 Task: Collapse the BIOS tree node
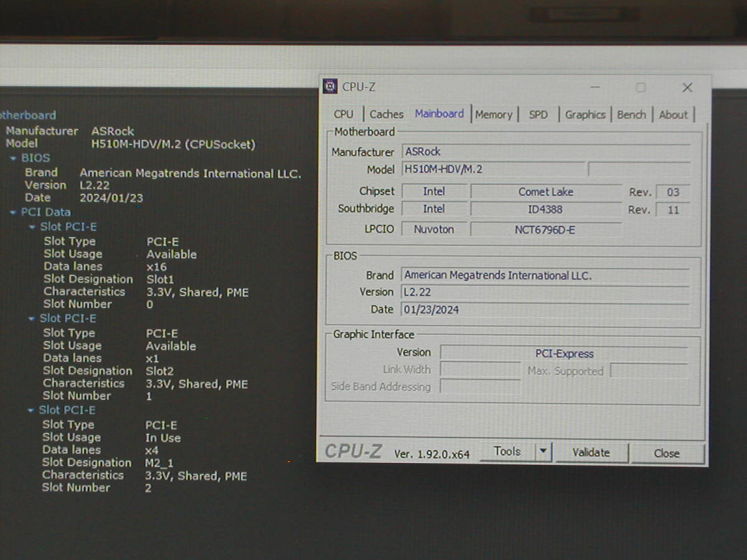click(14, 159)
